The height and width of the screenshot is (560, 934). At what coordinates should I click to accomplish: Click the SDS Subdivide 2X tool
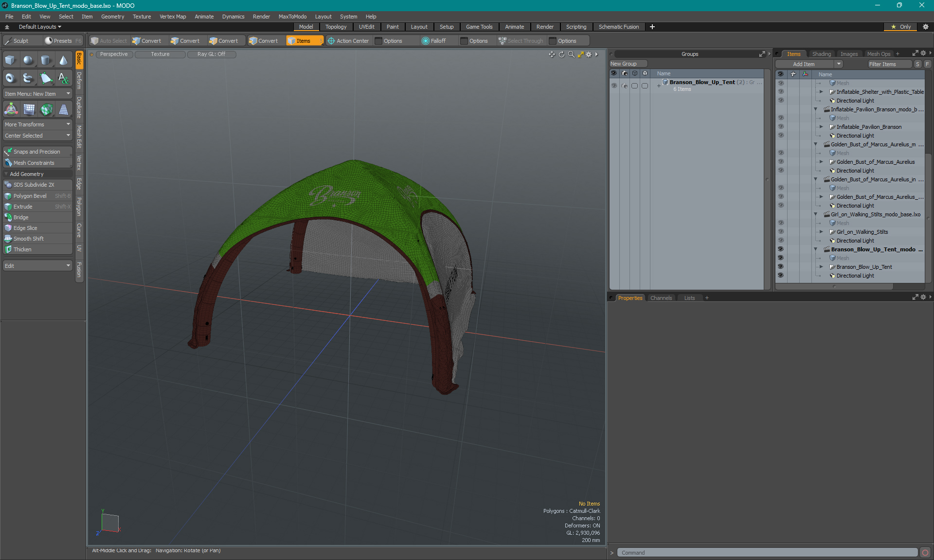tap(37, 185)
